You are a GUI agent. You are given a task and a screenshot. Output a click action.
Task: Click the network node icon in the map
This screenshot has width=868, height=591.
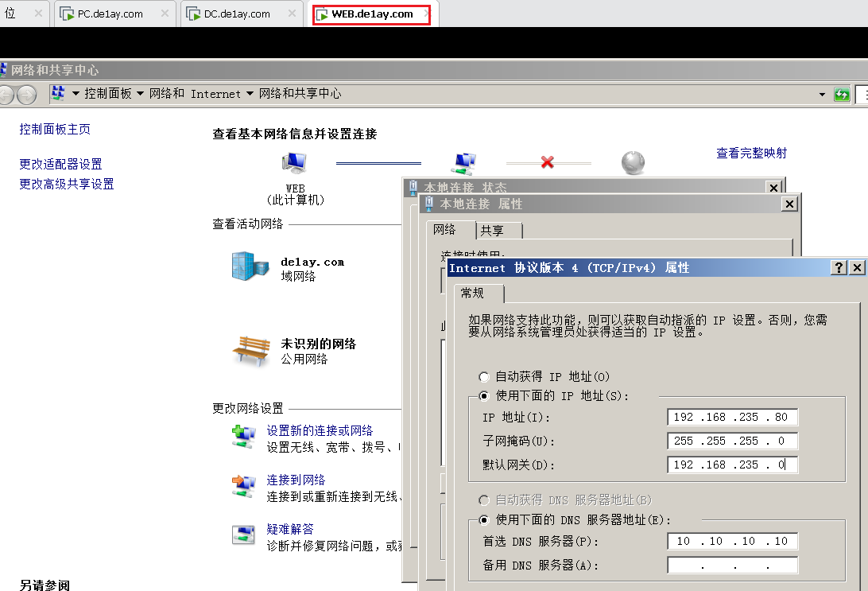(x=463, y=163)
